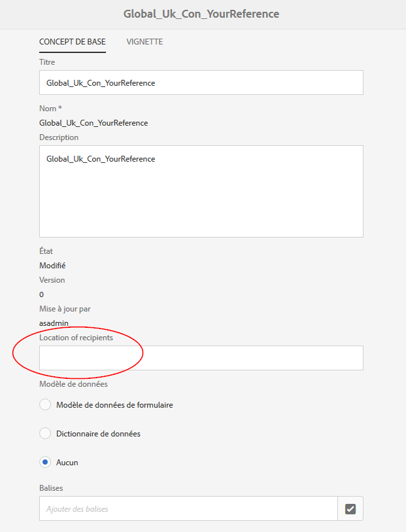
Task: Click the Version value 0
Action: [41, 294]
